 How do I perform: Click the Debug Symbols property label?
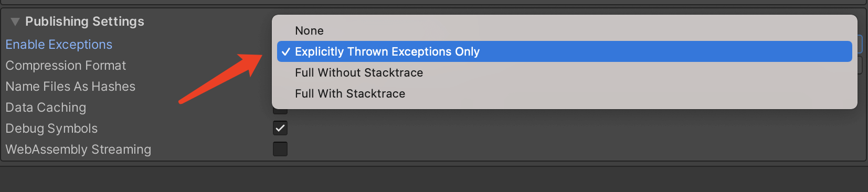click(x=51, y=129)
